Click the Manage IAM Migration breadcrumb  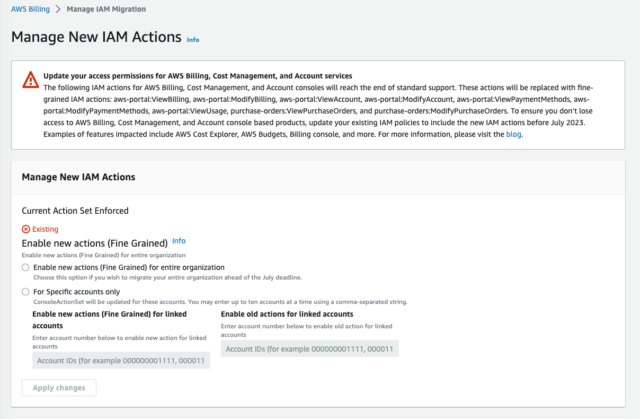coord(106,9)
